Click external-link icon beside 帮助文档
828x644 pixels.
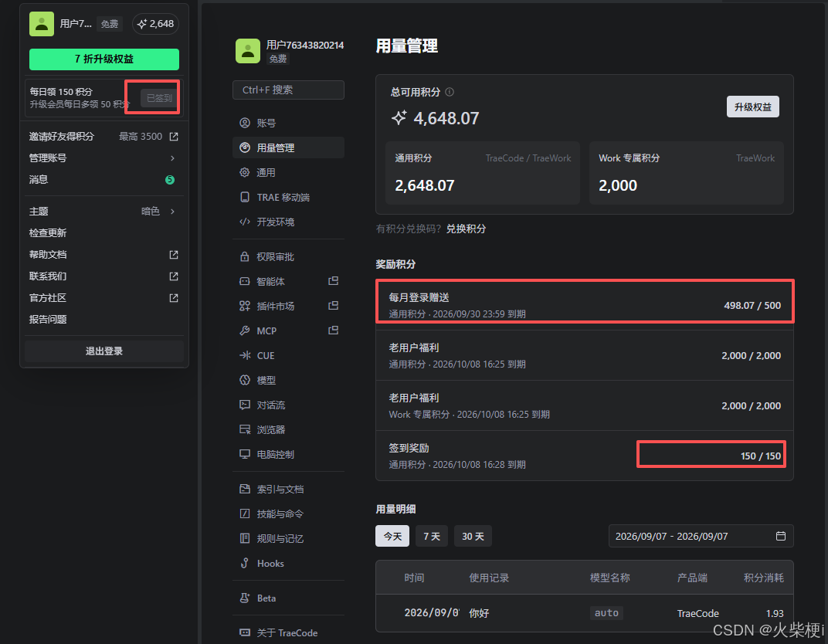coord(173,255)
